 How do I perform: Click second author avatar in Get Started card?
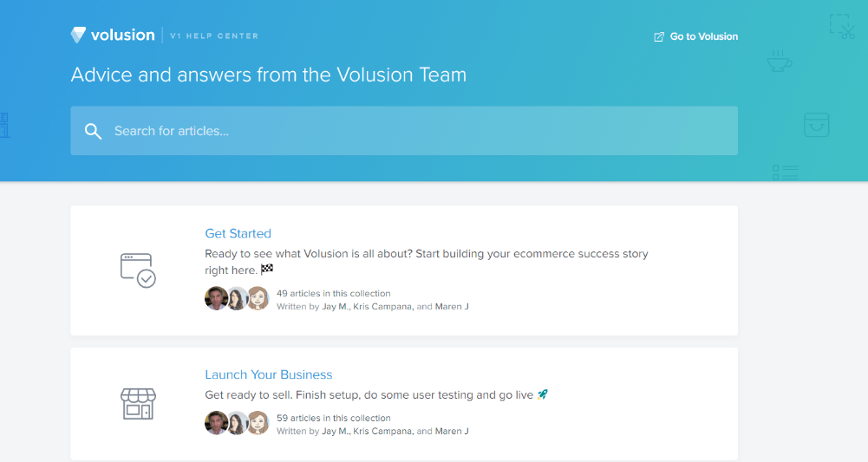238,298
